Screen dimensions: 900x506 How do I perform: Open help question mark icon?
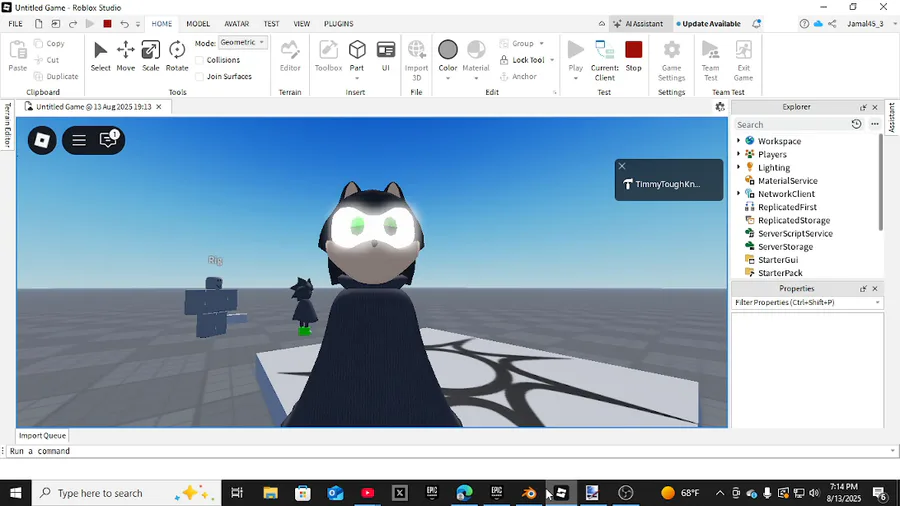804,24
